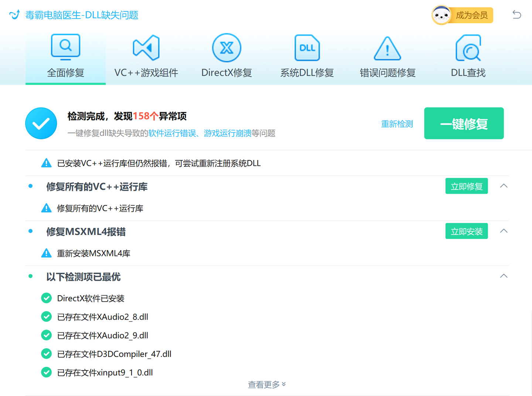This screenshot has width=532, height=396.
Task: Collapse the 修复MSXML4报错 section chevron
Action: click(504, 231)
